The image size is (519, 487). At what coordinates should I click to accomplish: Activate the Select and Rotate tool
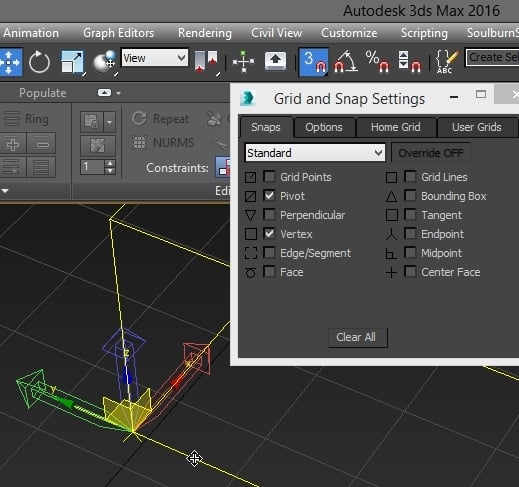(x=39, y=62)
